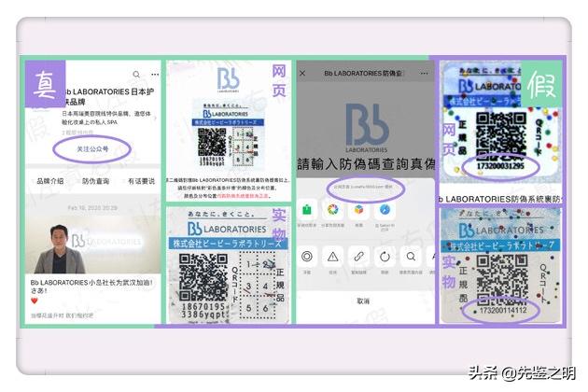Open the 品牌介绍 menu tab
Screen dimensions: 588x392
[49, 181]
